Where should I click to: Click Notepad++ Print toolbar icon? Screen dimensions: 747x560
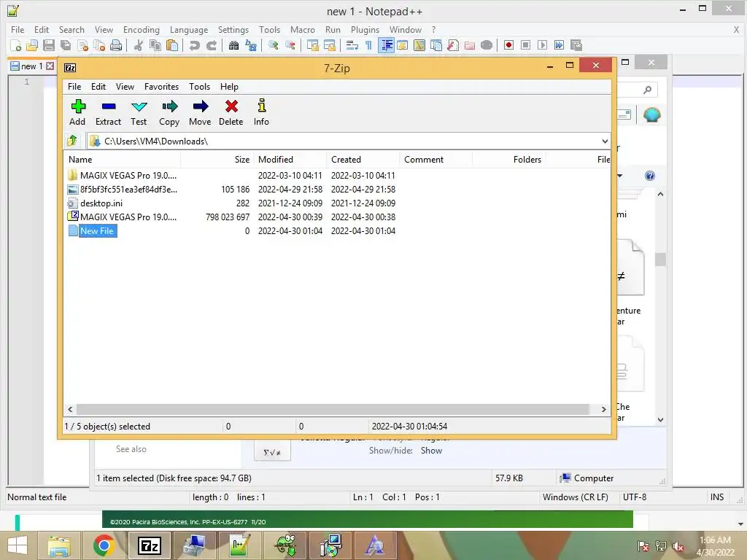click(116, 45)
